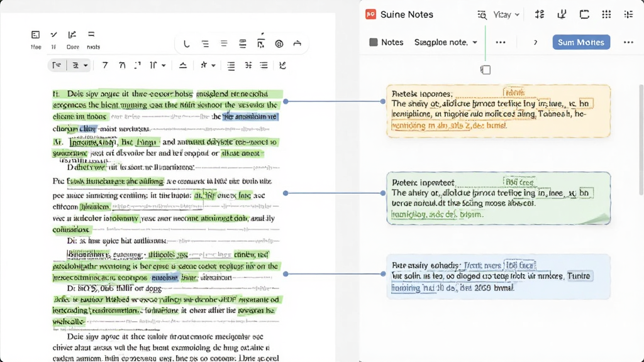Toggle the Notes checkbox square

(374, 42)
